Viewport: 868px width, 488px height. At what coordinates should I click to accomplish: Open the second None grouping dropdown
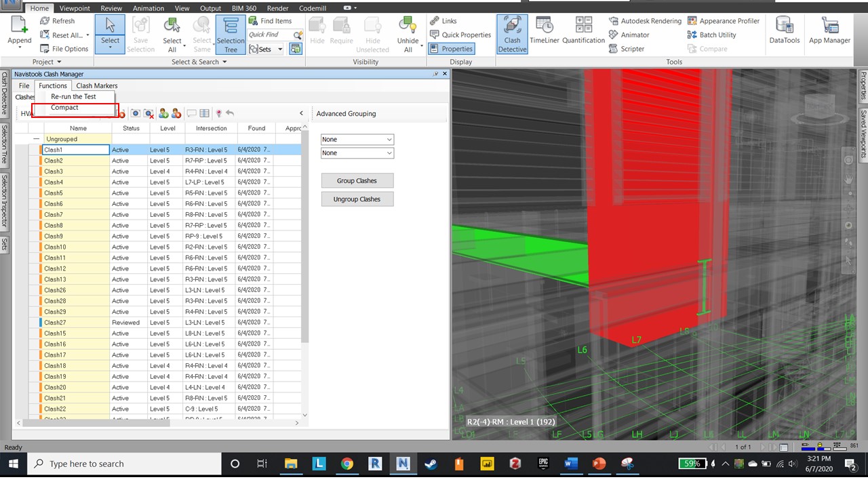pyautogui.click(x=357, y=152)
